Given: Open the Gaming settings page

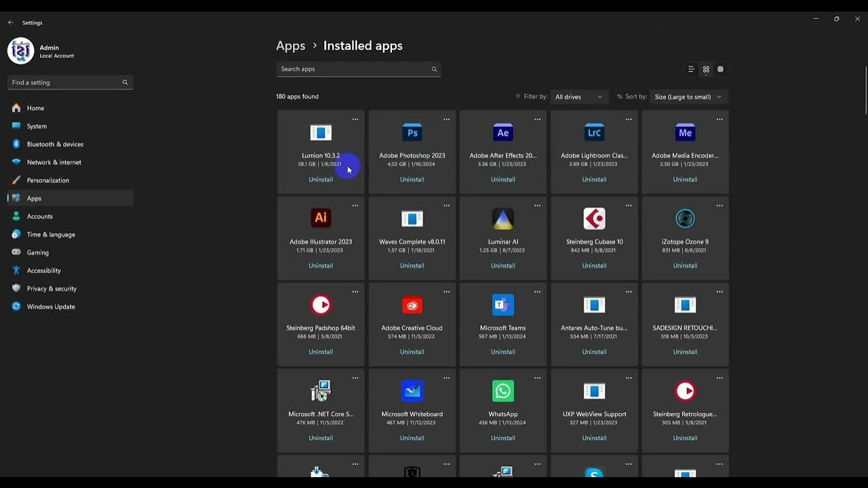Looking at the screenshot, I should (x=71, y=253).
